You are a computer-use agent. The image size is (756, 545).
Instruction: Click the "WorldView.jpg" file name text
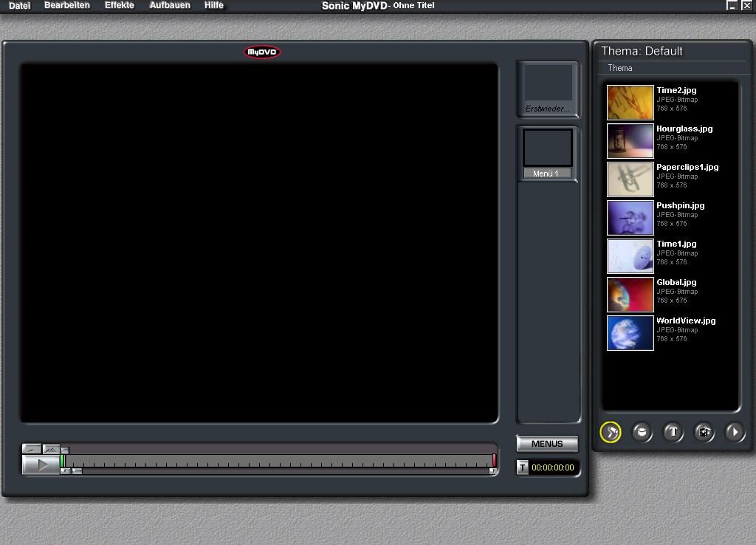point(686,321)
